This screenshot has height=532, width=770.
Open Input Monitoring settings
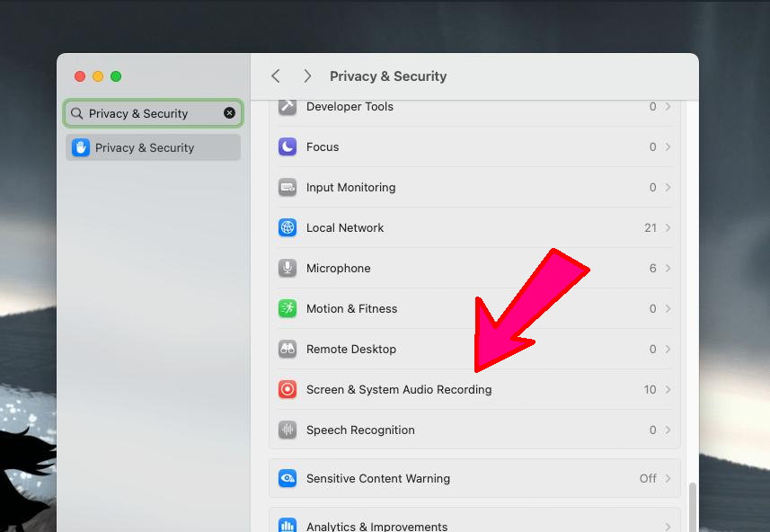click(474, 187)
